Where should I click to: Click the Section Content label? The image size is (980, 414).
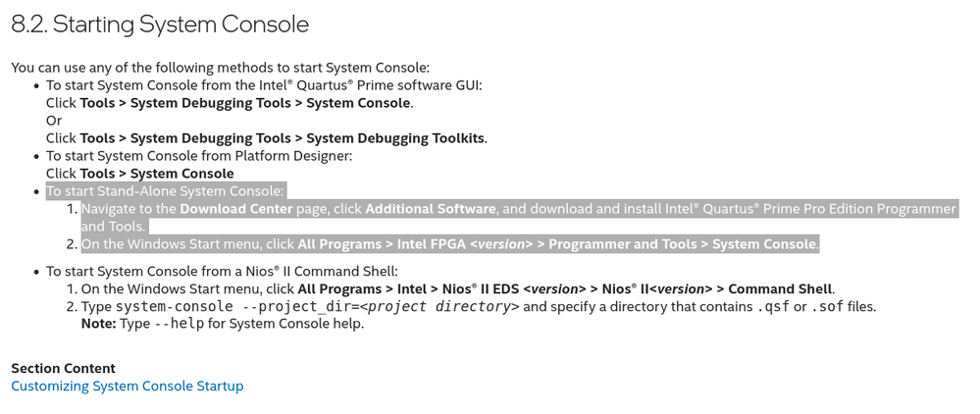[x=63, y=368]
